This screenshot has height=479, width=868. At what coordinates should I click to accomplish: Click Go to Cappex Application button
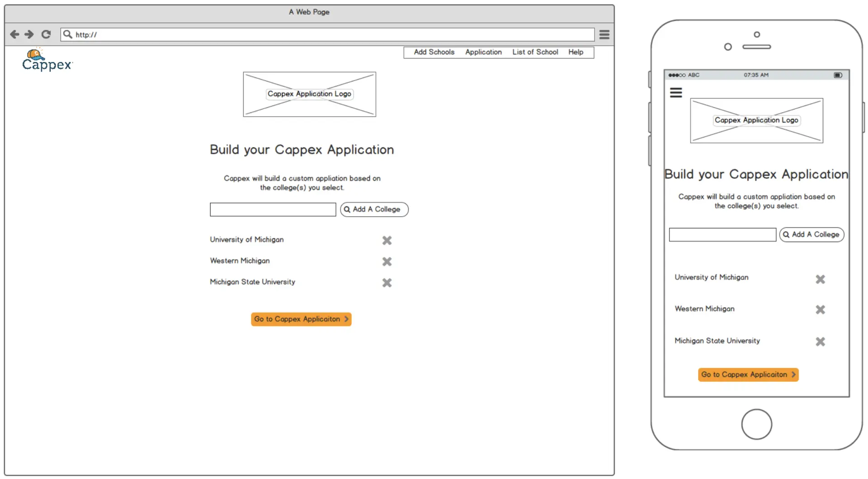[x=301, y=319]
